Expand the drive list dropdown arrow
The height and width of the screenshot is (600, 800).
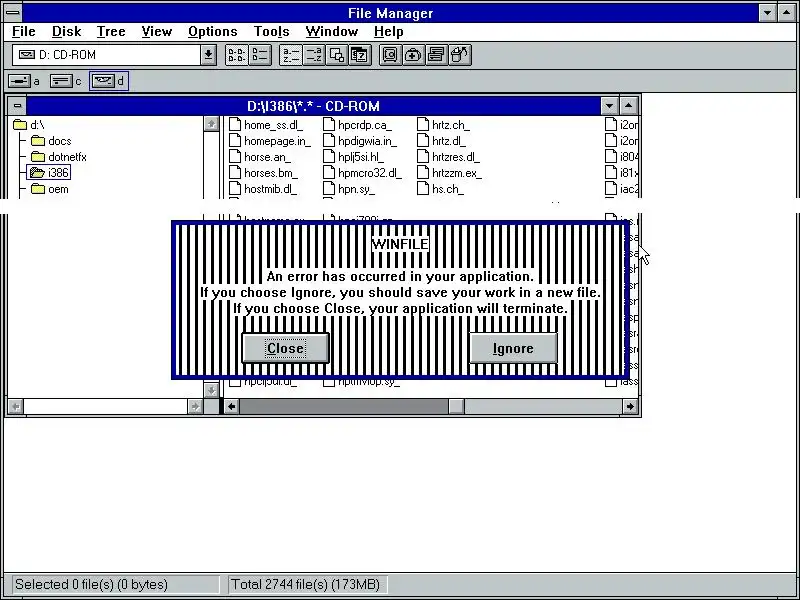[x=208, y=55]
